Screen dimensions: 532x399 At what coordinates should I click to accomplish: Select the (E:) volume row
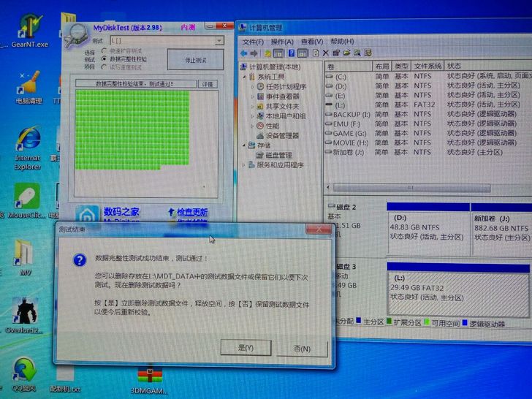pos(428,95)
